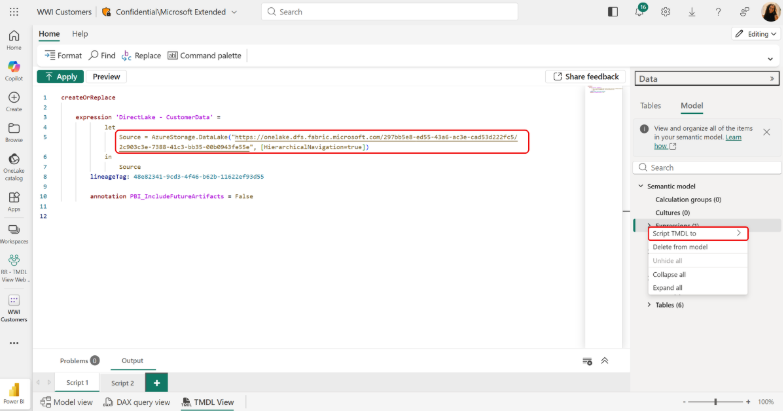Screen dimensions: 783x411
Task: Click the output options filter icon
Action: click(x=587, y=361)
